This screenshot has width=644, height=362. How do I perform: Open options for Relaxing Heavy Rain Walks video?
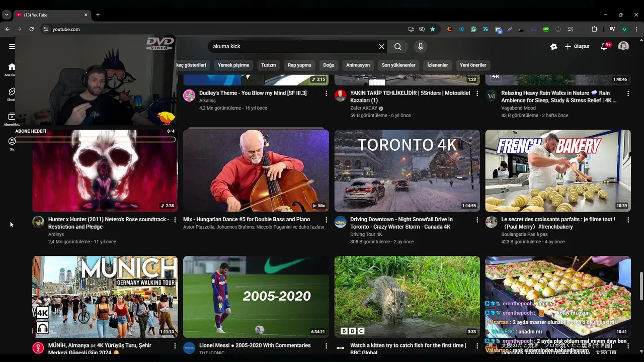(628, 94)
